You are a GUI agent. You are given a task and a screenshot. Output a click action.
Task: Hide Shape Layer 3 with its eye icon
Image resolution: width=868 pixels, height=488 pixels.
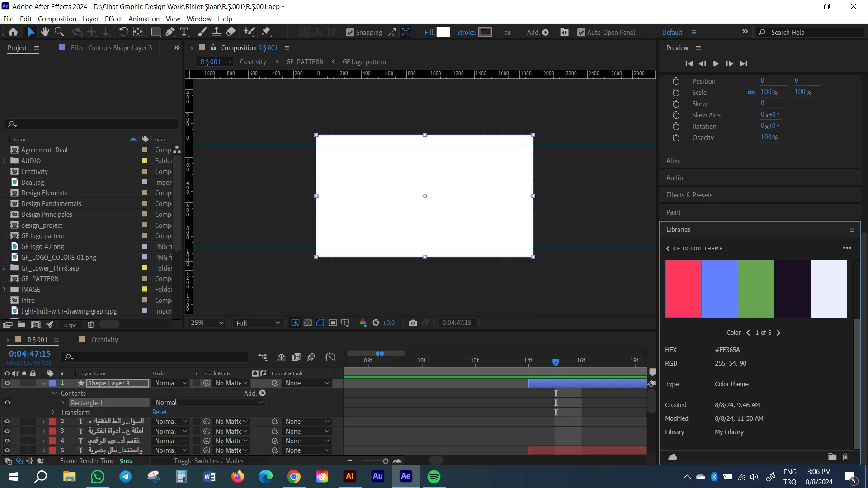pyautogui.click(x=7, y=383)
